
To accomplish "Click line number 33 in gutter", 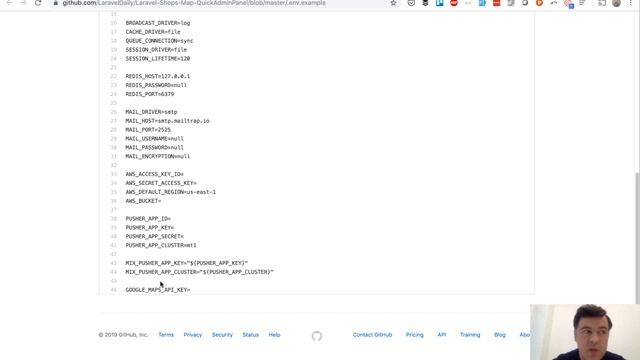I will [x=113, y=174].
